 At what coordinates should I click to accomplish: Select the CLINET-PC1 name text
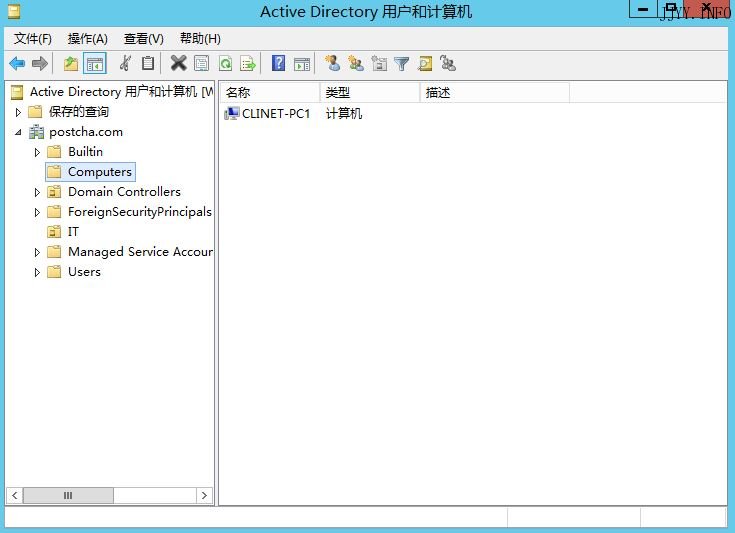(276, 114)
